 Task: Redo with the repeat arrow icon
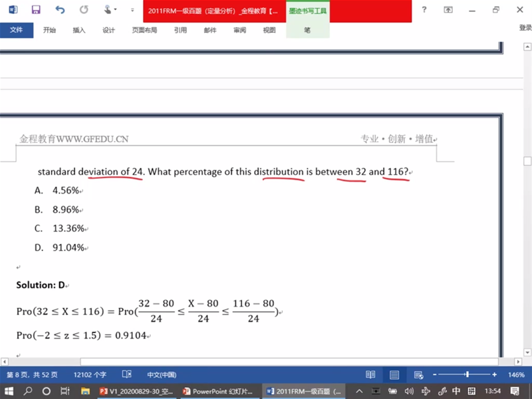84,9
